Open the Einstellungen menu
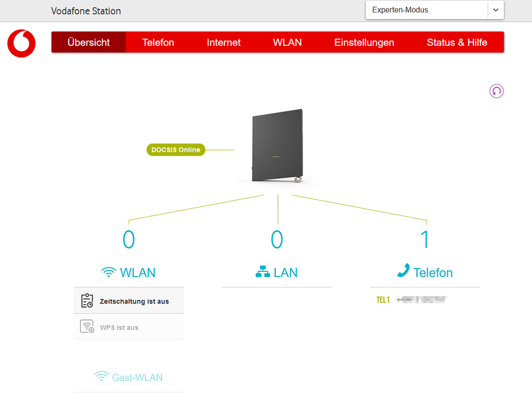Screen dimensions: 532x412 click(x=364, y=42)
